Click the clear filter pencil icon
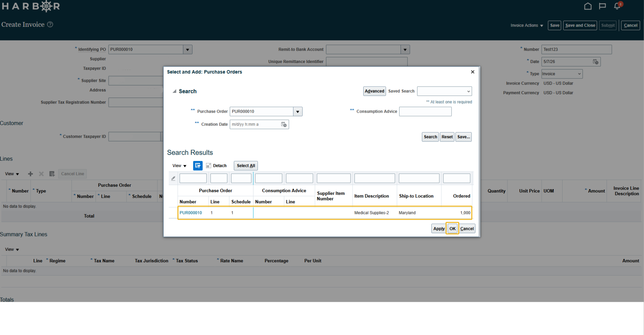644x335 pixels. point(173,178)
